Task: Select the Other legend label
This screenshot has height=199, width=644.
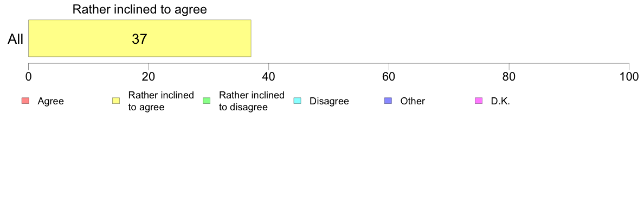Action: [413, 101]
